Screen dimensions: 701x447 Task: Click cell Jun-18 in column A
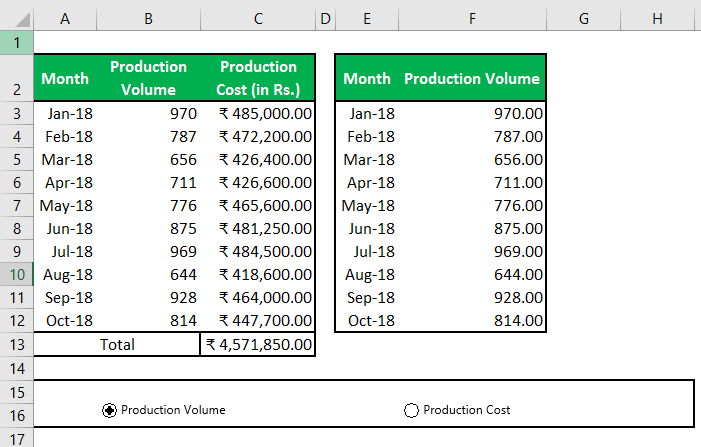coord(65,228)
